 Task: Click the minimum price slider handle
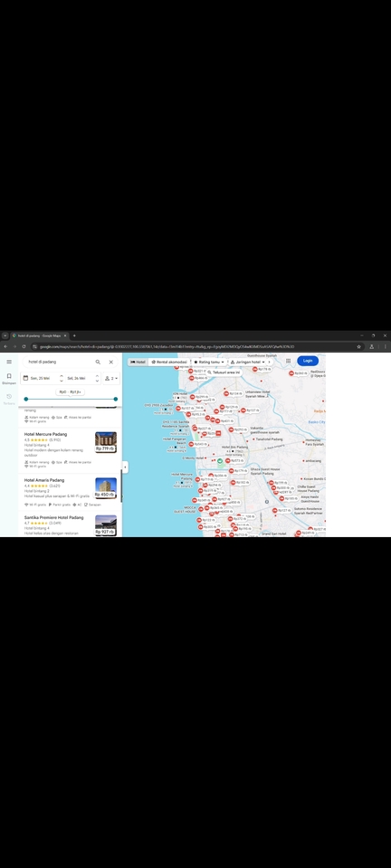click(26, 399)
